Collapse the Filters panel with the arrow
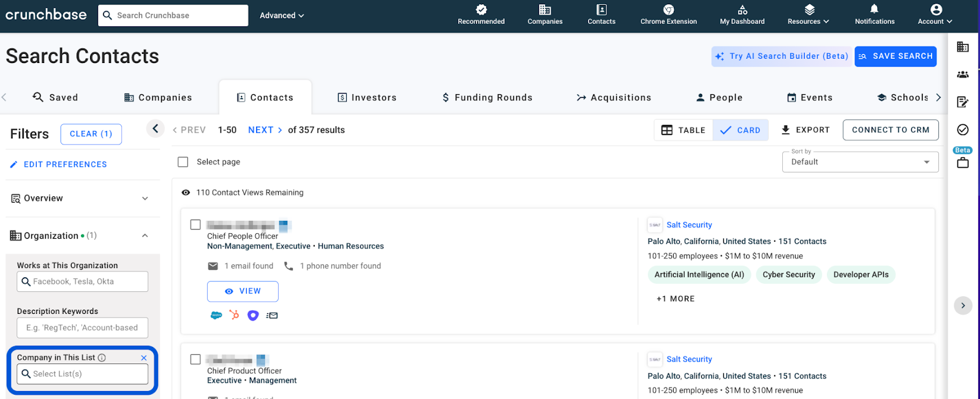This screenshot has height=399, width=980. point(155,129)
